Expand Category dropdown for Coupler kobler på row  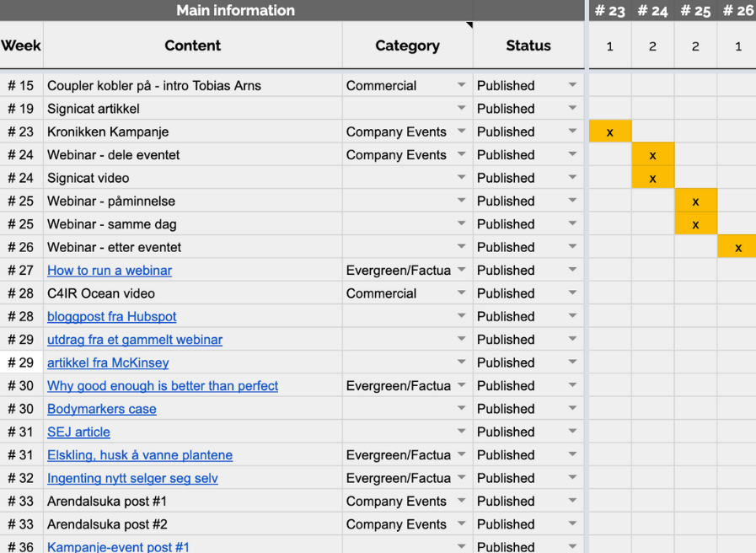pyautogui.click(x=461, y=86)
